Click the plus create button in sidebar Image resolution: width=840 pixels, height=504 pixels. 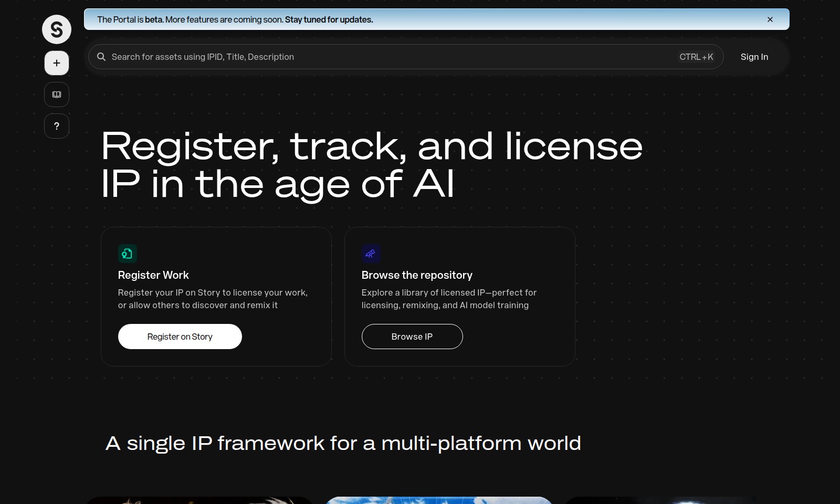57,63
